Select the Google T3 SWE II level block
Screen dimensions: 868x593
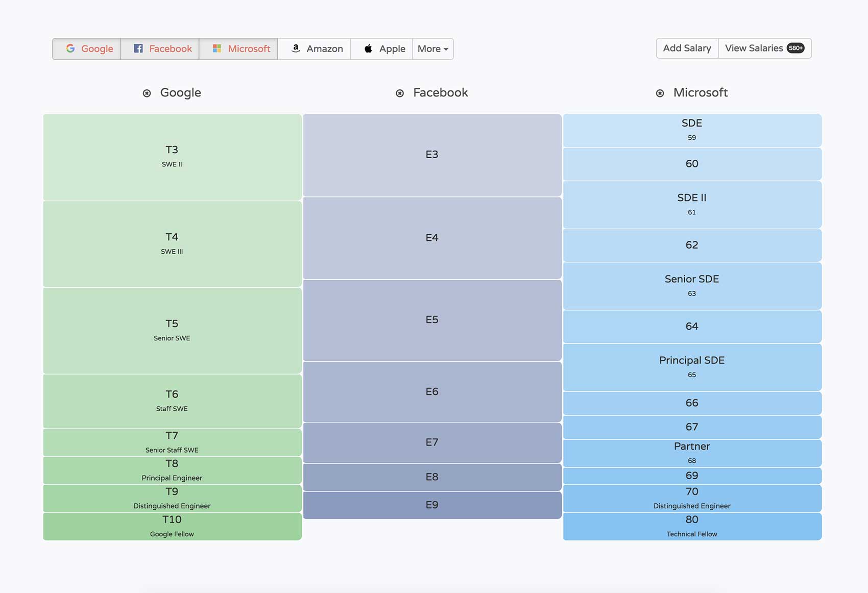[173, 157]
